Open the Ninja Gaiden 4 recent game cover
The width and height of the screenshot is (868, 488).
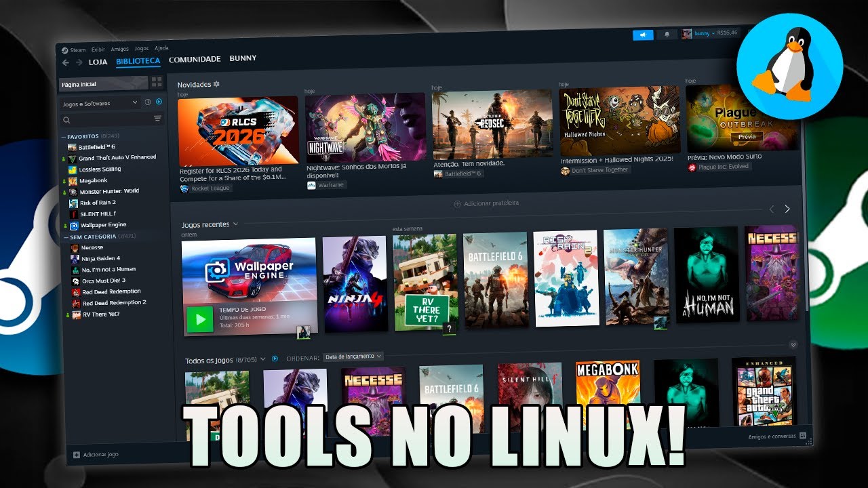coord(355,283)
